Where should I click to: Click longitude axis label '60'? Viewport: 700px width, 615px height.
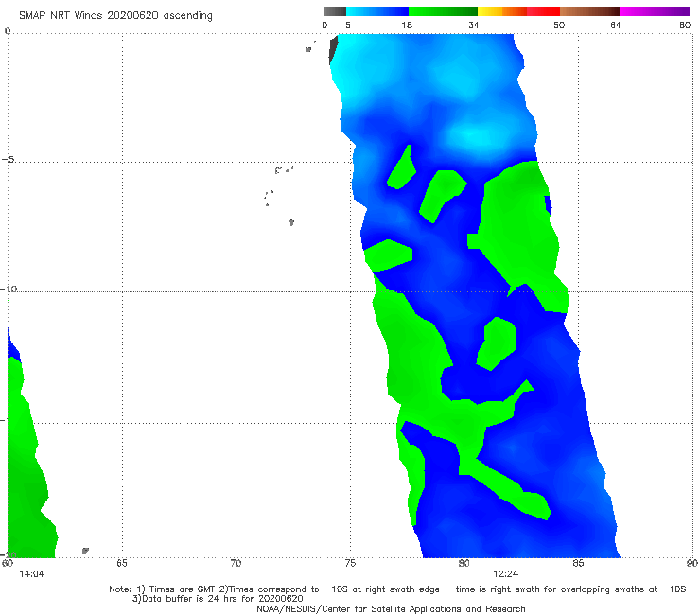point(8,563)
